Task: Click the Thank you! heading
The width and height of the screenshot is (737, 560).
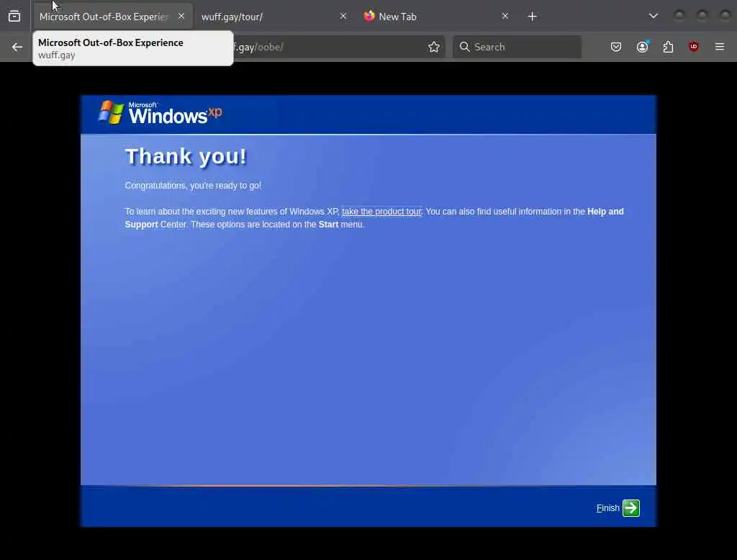Action: 186,157
